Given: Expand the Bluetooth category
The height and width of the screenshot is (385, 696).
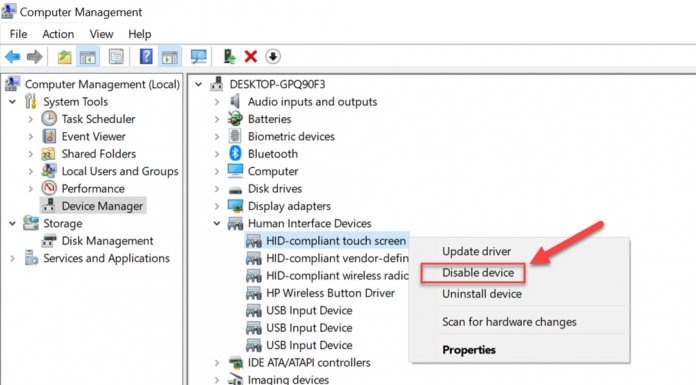Looking at the screenshot, I should [217, 154].
